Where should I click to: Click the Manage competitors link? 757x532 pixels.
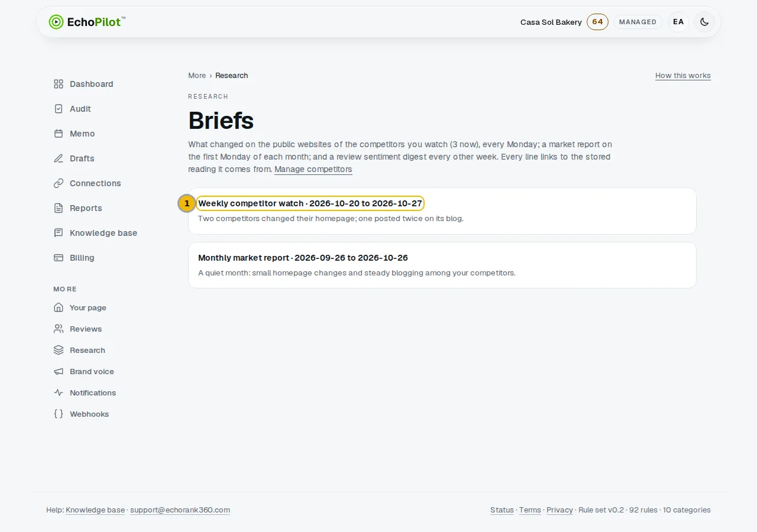313,169
